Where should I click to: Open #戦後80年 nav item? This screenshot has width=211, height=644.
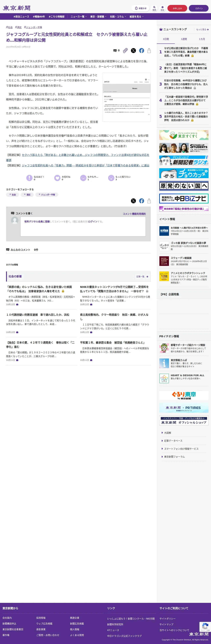[39, 16]
